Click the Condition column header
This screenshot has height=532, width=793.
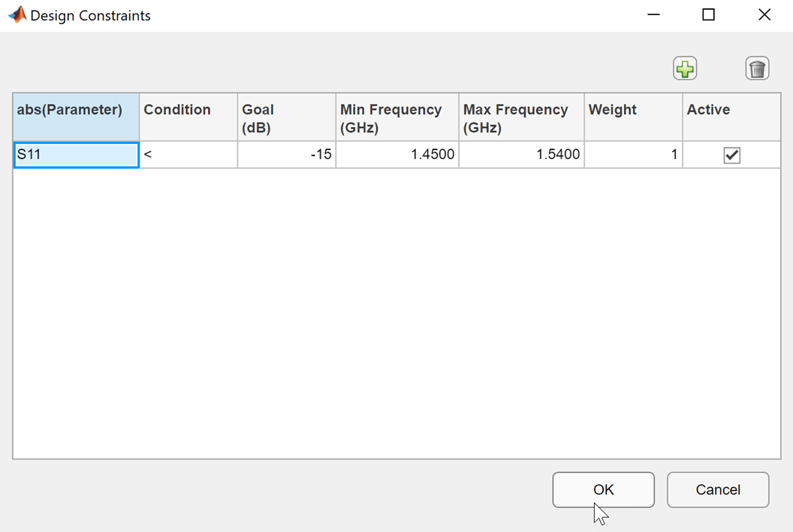tap(188, 117)
